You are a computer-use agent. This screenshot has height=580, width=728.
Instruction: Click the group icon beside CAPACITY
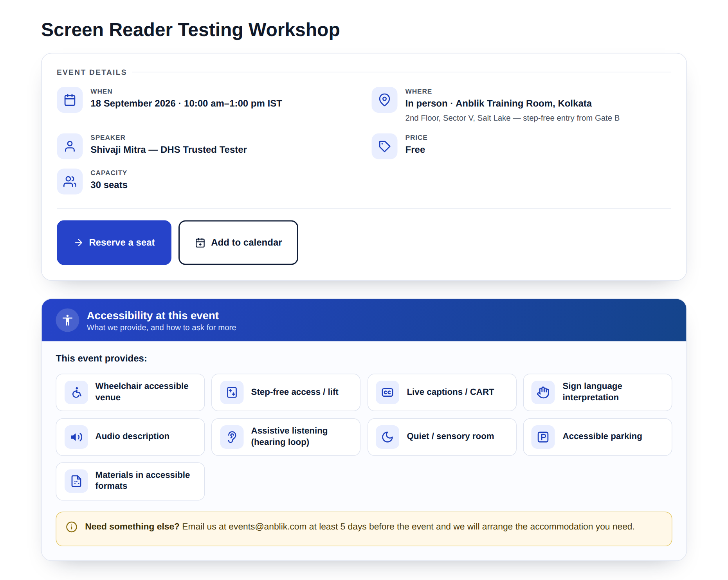(x=70, y=181)
